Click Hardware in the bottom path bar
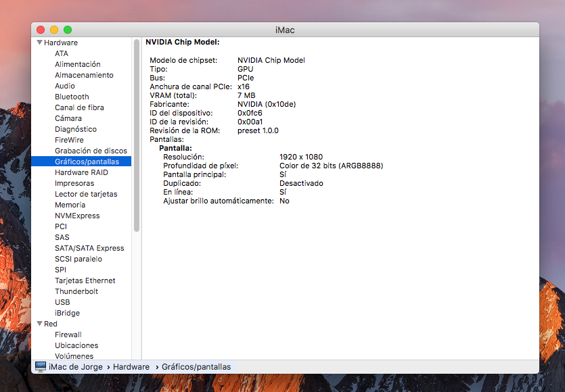 [x=131, y=367]
